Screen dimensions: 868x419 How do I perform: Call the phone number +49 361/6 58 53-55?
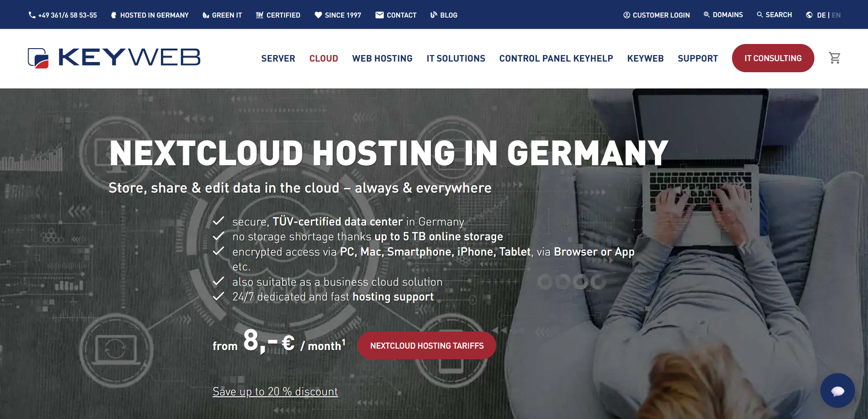tap(68, 15)
